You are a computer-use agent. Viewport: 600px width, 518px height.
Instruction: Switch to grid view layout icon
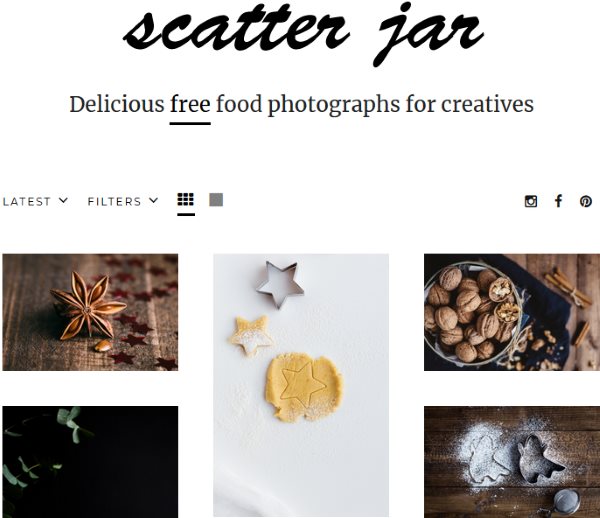(186, 200)
